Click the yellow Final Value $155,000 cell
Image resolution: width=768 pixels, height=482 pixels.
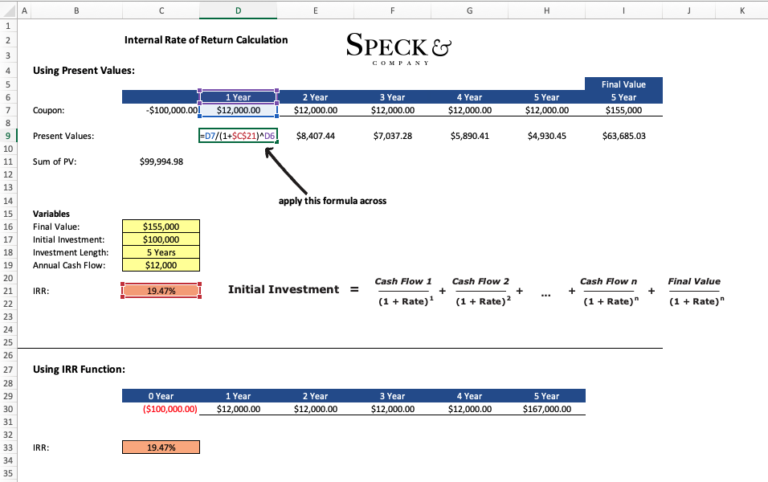pyautogui.click(x=161, y=227)
